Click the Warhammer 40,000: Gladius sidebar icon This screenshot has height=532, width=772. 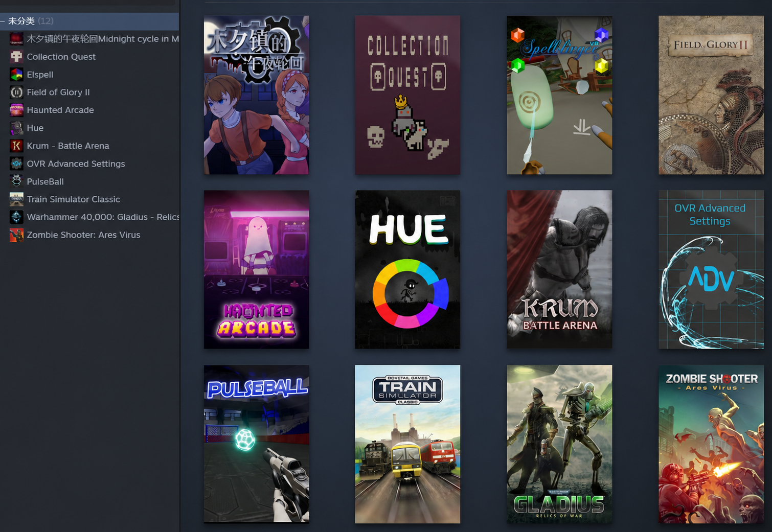[x=16, y=217]
